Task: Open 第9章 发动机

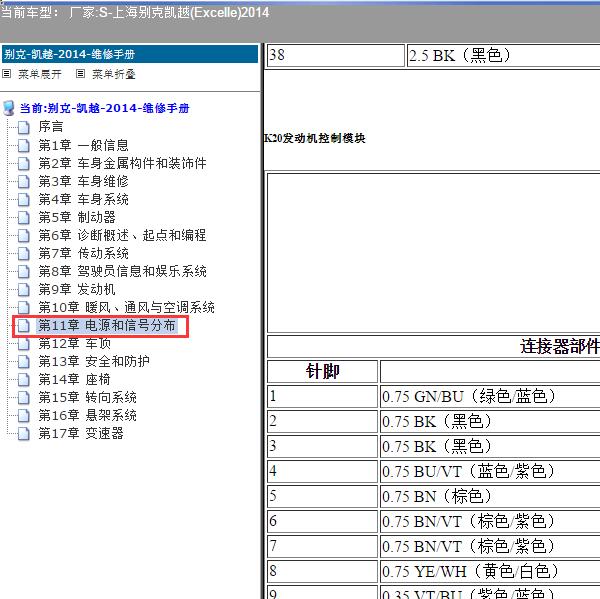Action: click(77, 289)
